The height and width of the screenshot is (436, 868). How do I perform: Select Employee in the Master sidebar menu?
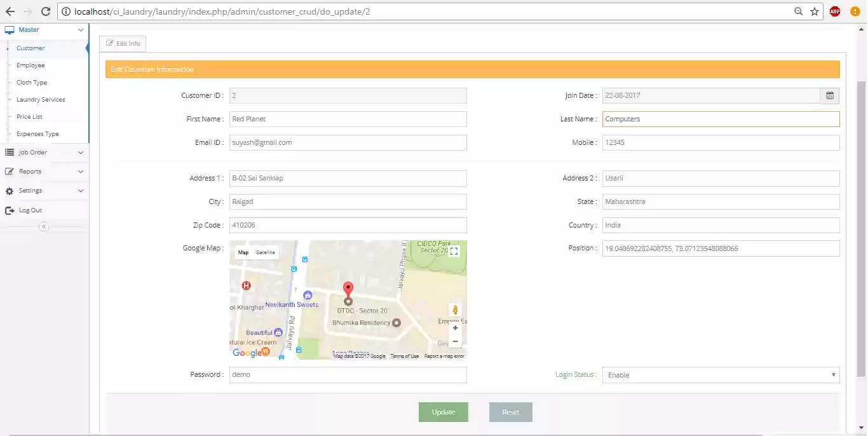pyautogui.click(x=29, y=65)
